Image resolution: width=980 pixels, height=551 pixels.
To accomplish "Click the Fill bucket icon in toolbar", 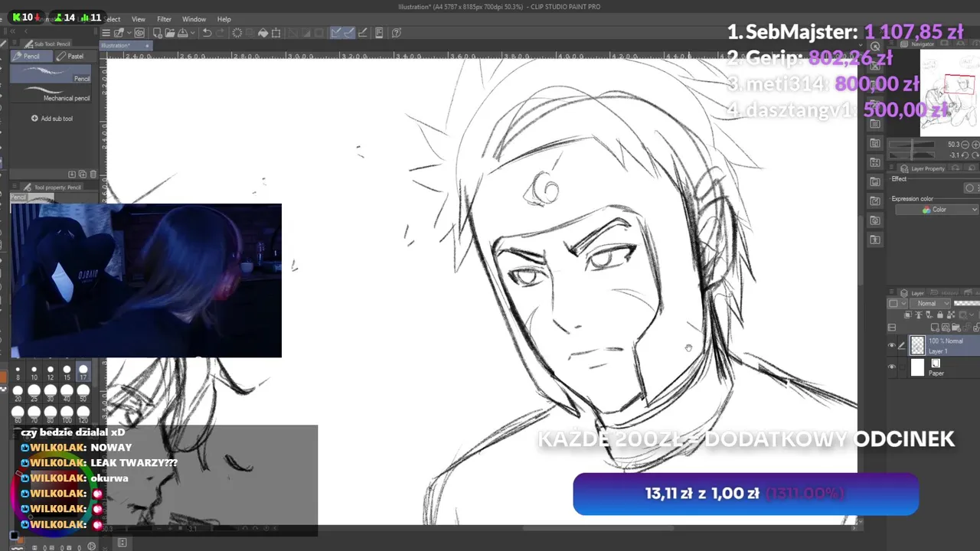I will 263,33.
